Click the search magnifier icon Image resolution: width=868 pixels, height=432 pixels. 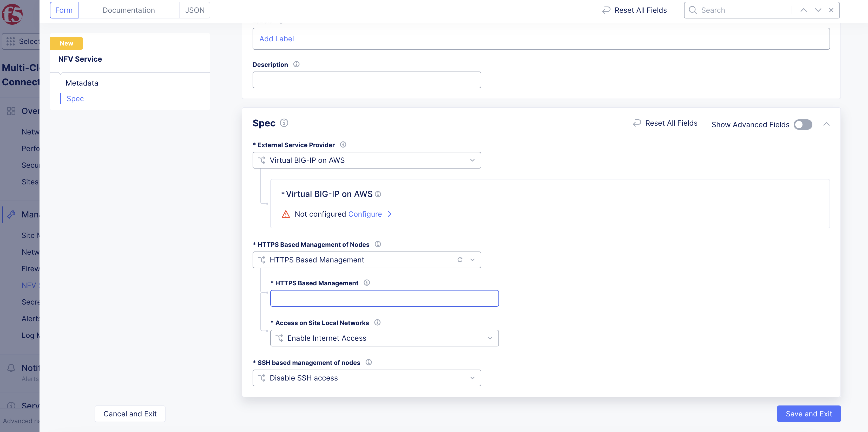coord(692,10)
